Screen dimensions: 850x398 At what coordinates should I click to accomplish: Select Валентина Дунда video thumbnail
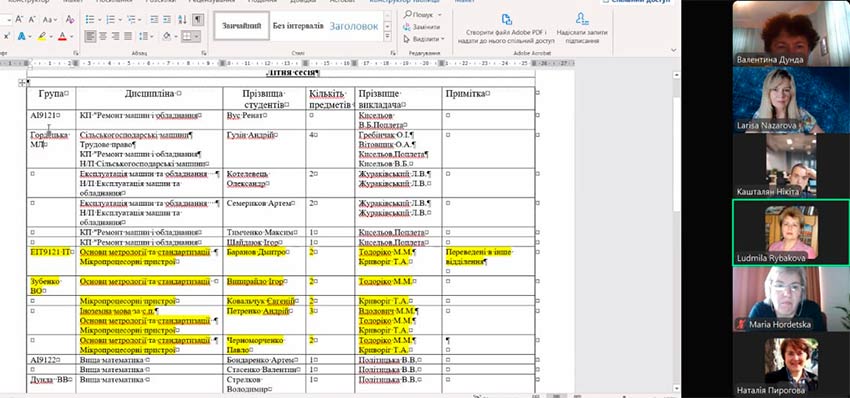(x=791, y=33)
